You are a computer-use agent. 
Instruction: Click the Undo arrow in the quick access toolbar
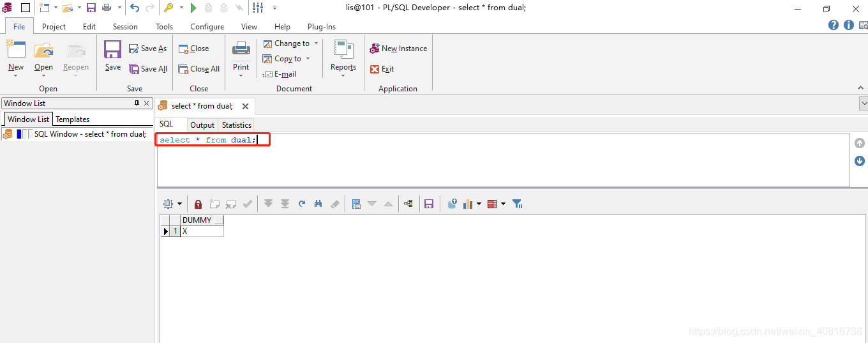[135, 8]
